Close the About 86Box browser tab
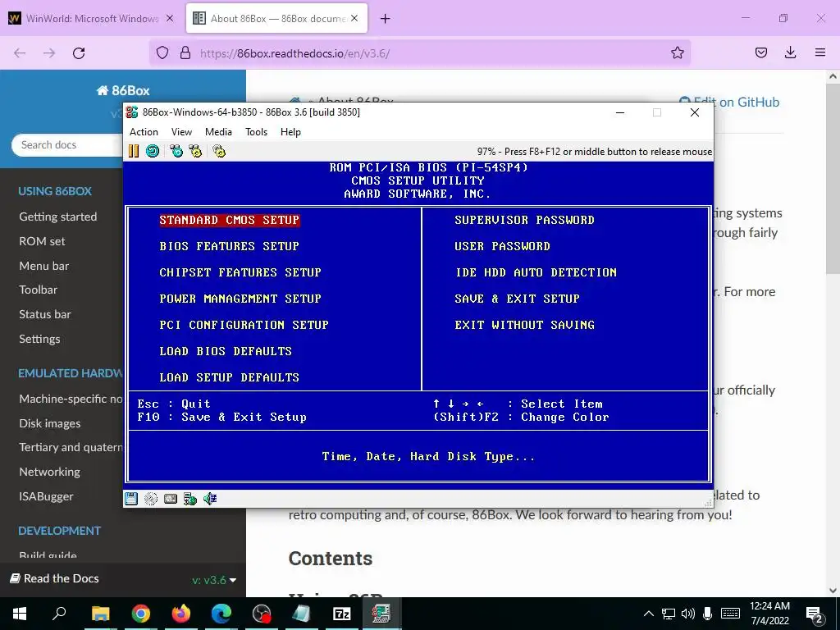 point(354,19)
